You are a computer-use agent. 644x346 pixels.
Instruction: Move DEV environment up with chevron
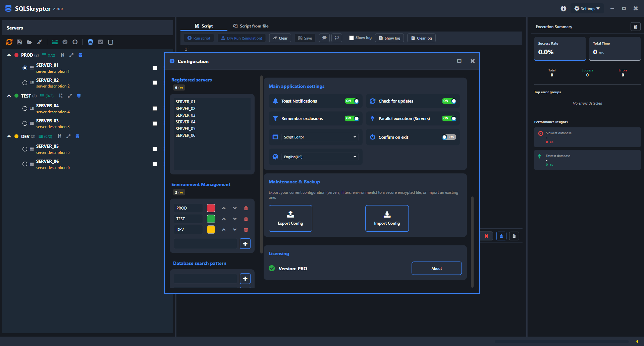(x=224, y=230)
